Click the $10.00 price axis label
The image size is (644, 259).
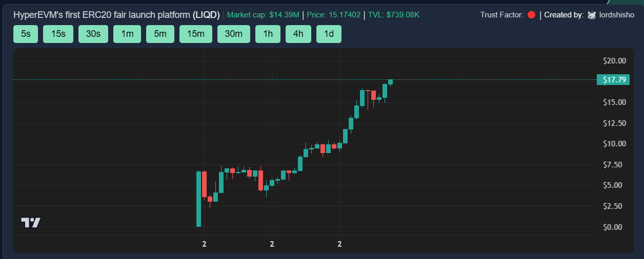tap(614, 144)
